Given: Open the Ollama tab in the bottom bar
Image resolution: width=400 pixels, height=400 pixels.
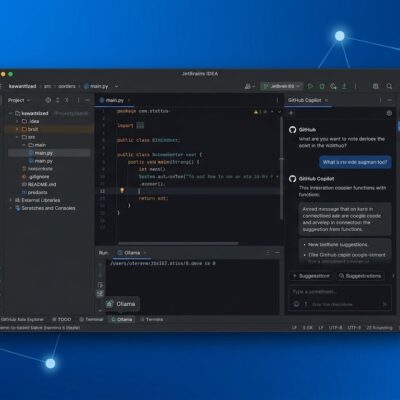Looking at the screenshot, I should pos(121,319).
